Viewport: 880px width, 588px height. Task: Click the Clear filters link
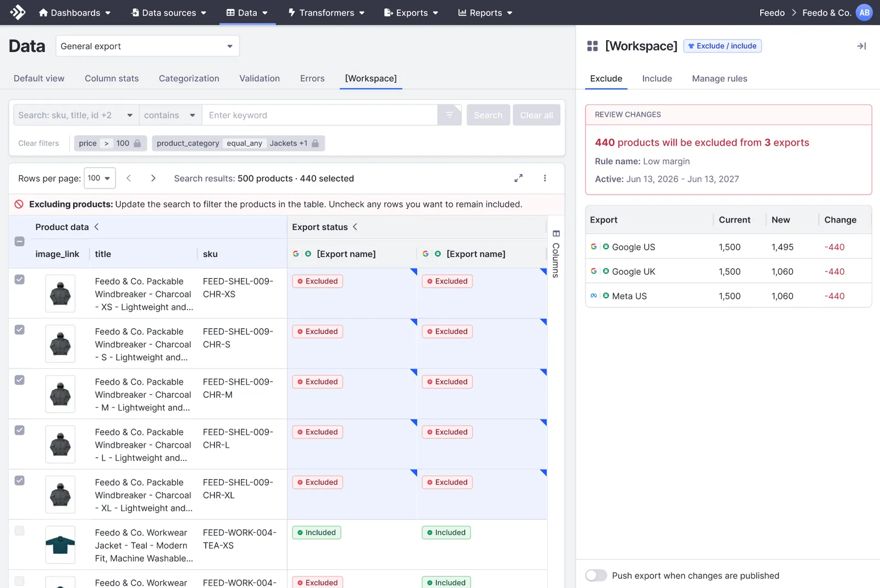pyautogui.click(x=38, y=143)
